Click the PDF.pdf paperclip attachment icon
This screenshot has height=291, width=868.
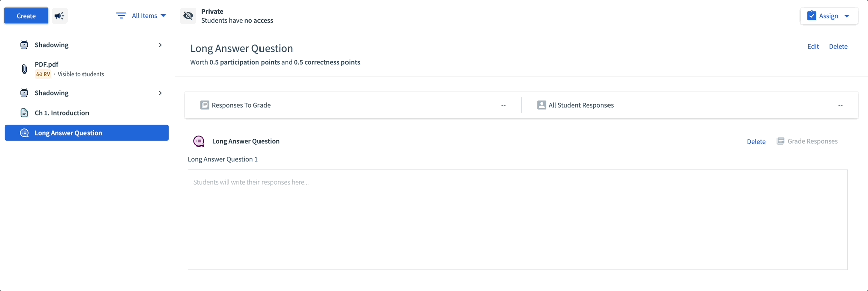pos(24,69)
